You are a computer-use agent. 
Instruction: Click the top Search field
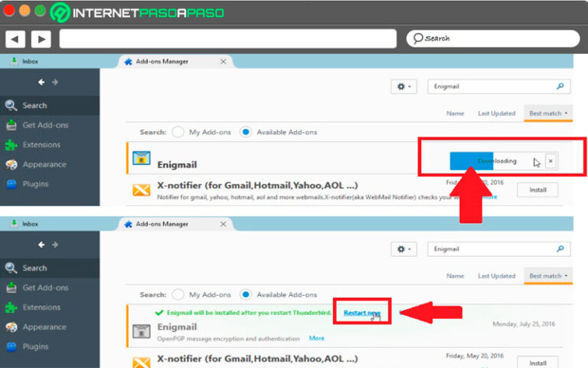493,38
